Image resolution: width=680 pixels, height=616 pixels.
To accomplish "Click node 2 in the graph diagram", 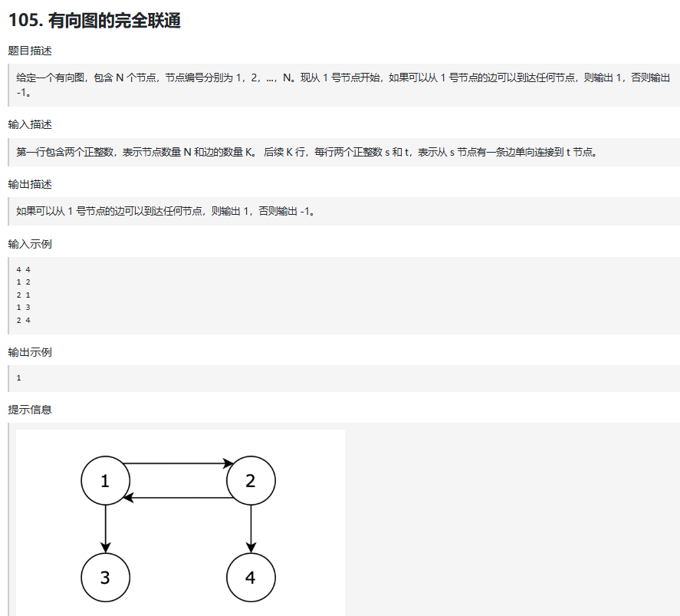I will tap(251, 481).
